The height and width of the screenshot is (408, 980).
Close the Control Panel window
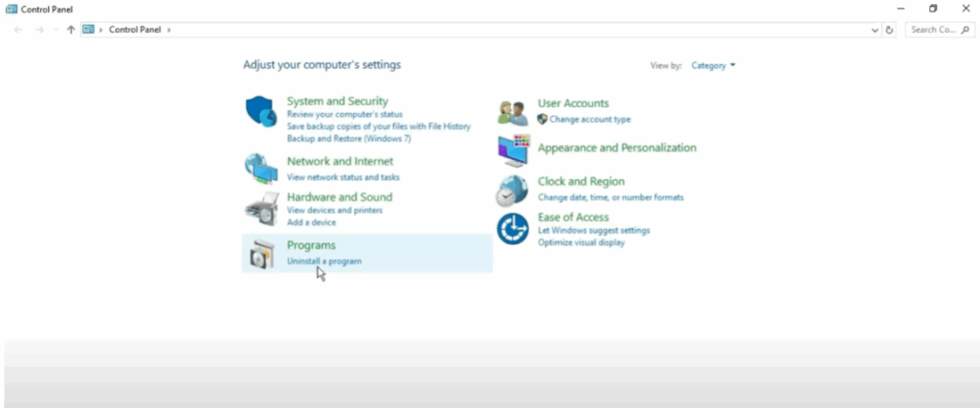pos(966,9)
